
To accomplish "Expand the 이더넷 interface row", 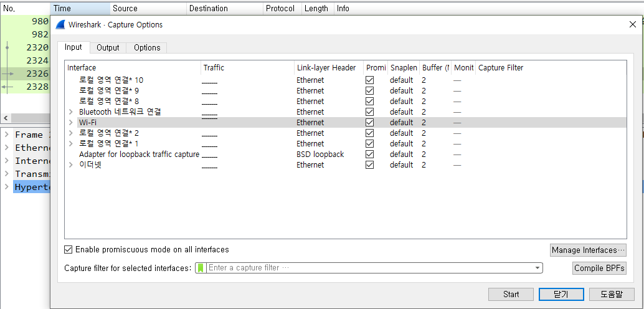I will click(71, 164).
